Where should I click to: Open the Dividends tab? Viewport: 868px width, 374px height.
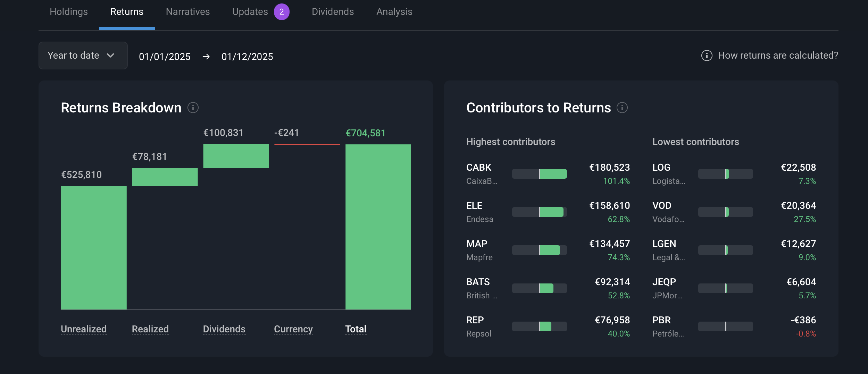[x=333, y=12]
